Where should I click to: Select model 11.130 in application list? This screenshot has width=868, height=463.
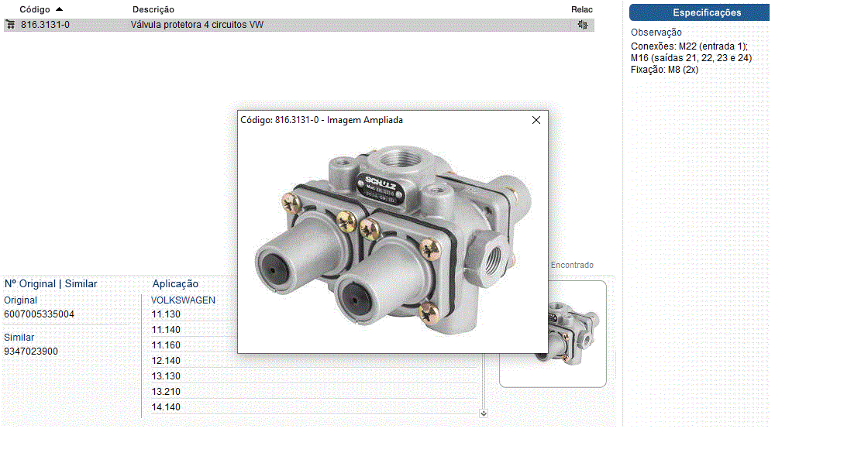click(x=165, y=314)
